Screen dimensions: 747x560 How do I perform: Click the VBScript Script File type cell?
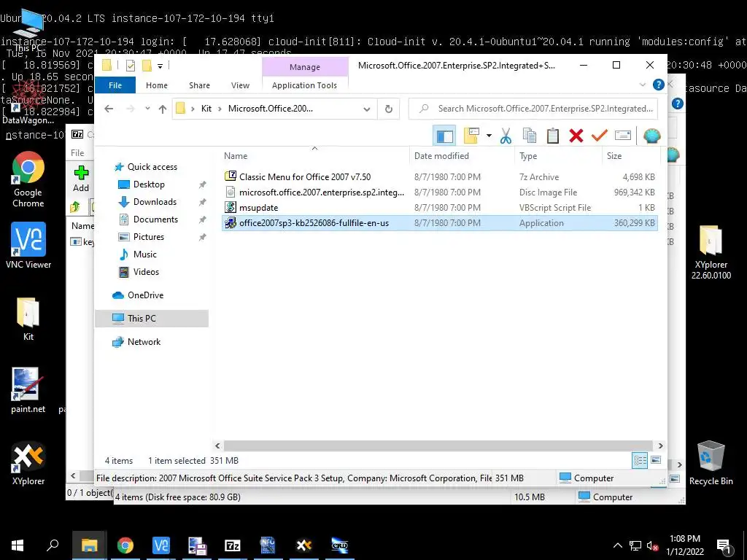pos(555,208)
